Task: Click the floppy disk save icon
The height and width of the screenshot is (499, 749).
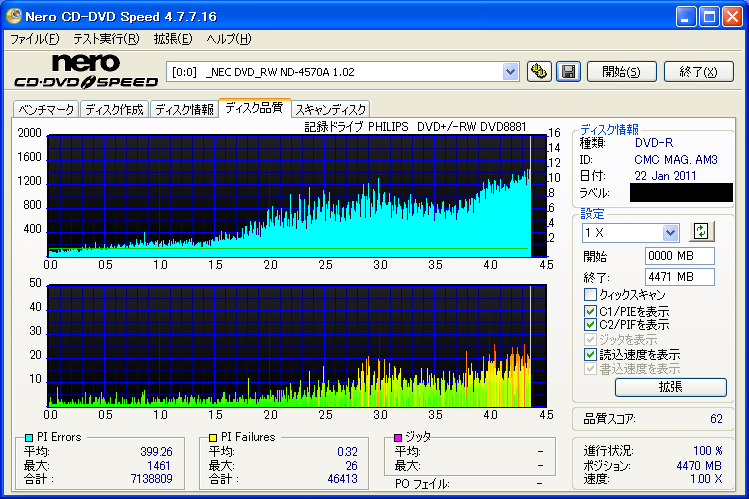Action: coord(568,72)
